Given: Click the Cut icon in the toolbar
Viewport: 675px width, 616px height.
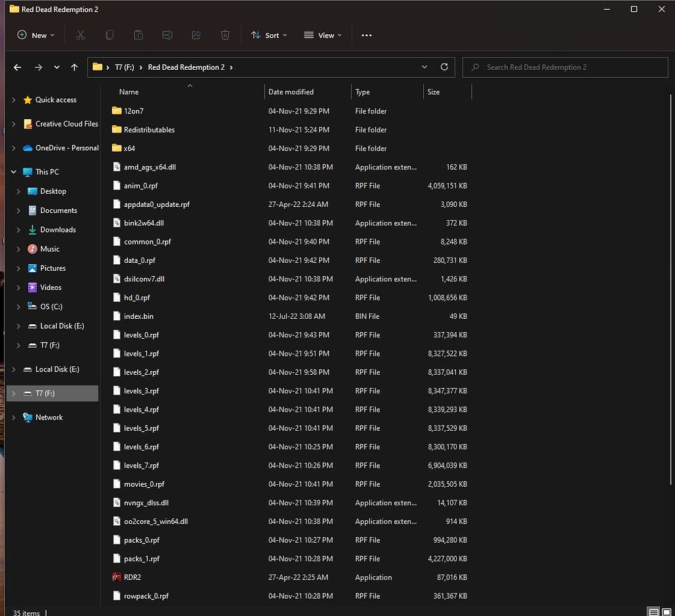Looking at the screenshot, I should pyautogui.click(x=80, y=35).
